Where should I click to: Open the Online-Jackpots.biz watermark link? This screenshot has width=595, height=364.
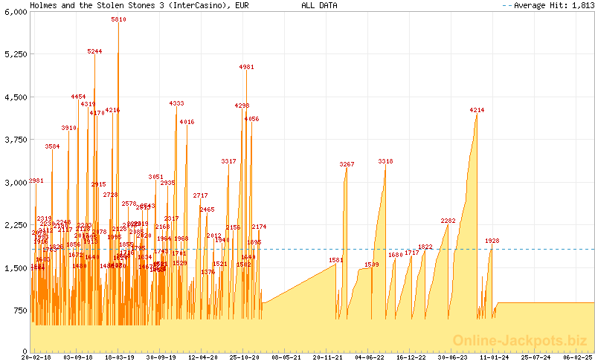click(x=520, y=341)
